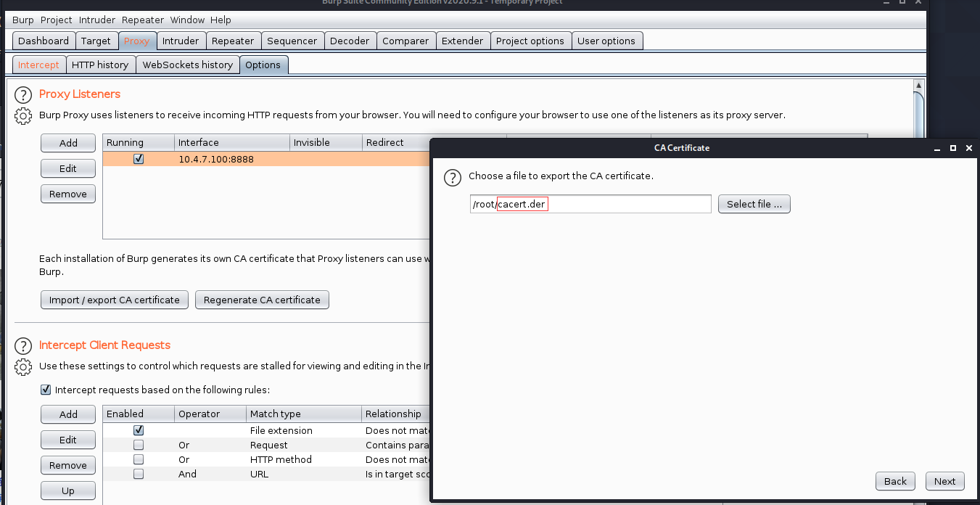The height and width of the screenshot is (505, 980).
Task: Open Intercept Client Requests gear icon
Action: click(x=24, y=366)
